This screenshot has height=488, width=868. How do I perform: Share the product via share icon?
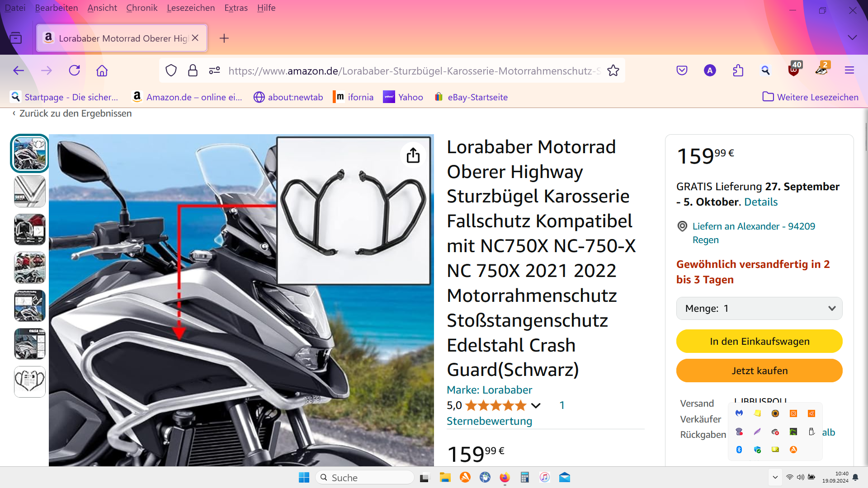(413, 155)
